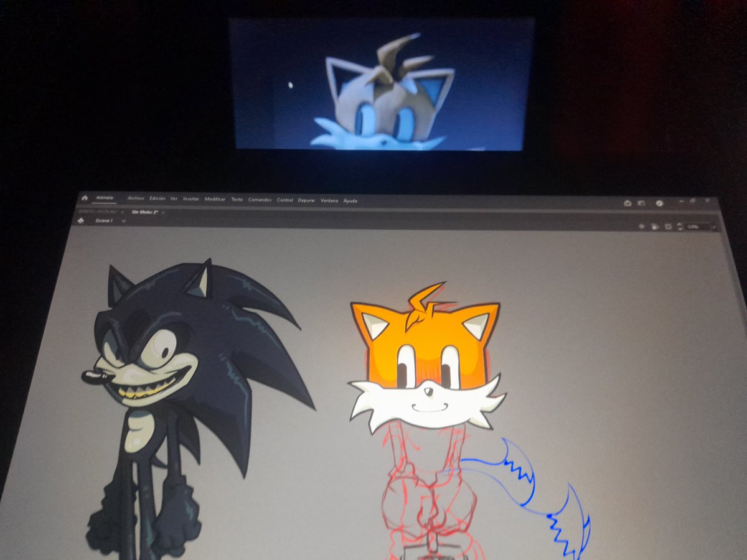Open the Edición menu
The image size is (747, 560).
[157, 198]
